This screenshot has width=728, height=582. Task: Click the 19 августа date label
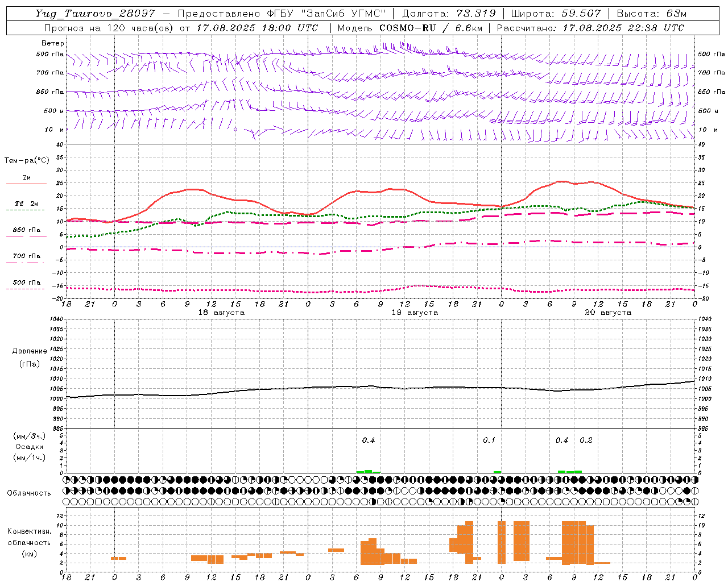point(415,313)
